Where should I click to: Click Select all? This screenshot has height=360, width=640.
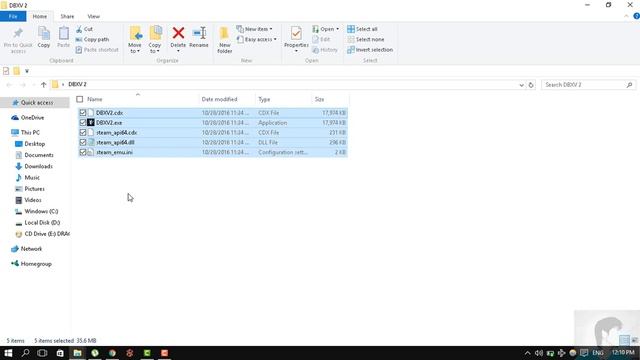362,29
